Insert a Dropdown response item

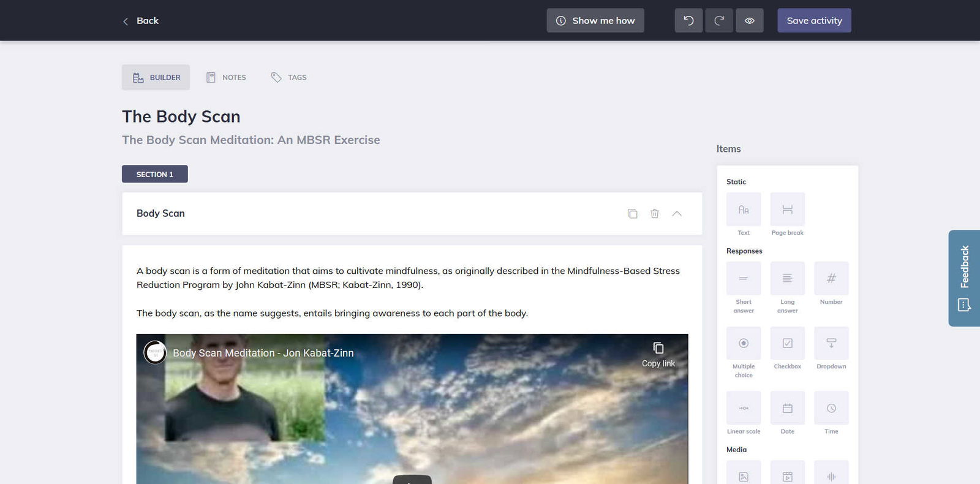click(x=831, y=344)
